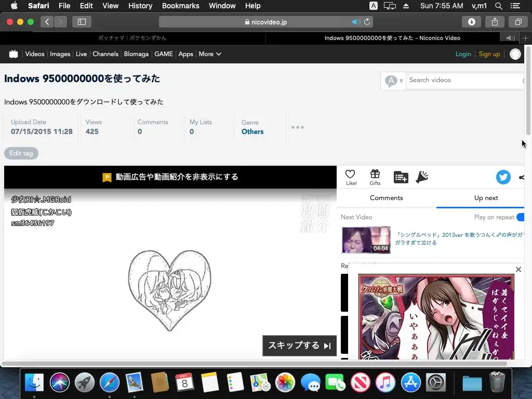Click the Niconico TV logo icon
The width and height of the screenshot is (532, 399).
click(x=13, y=54)
